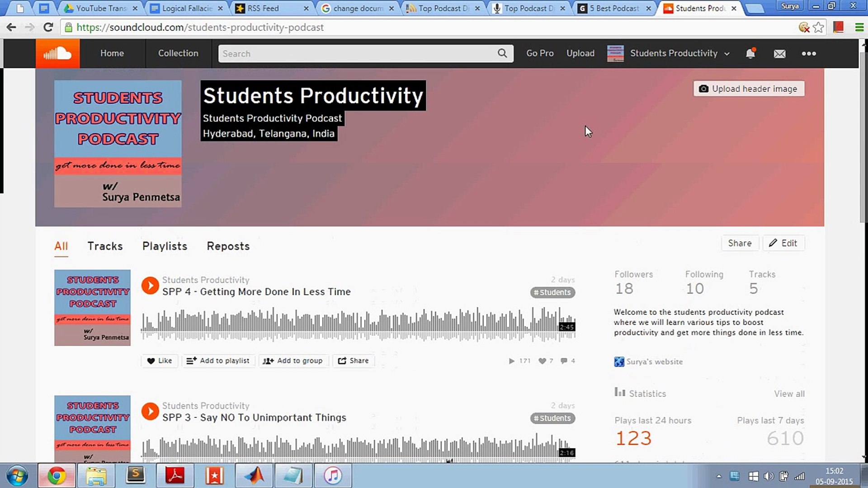The image size is (868, 488).
Task: Click the Like heart icon on SPP 4
Action: [x=151, y=361]
